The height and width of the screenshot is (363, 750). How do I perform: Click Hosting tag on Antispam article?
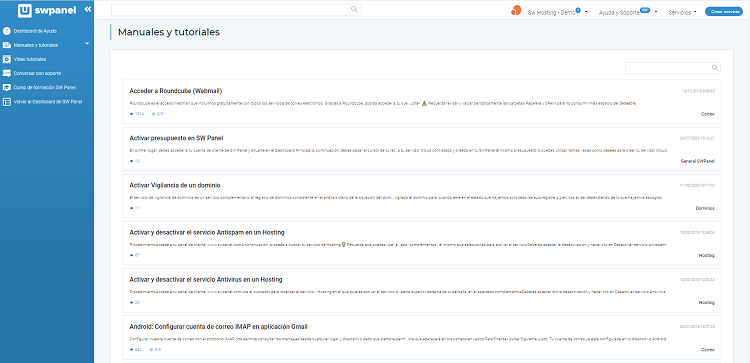[707, 255]
